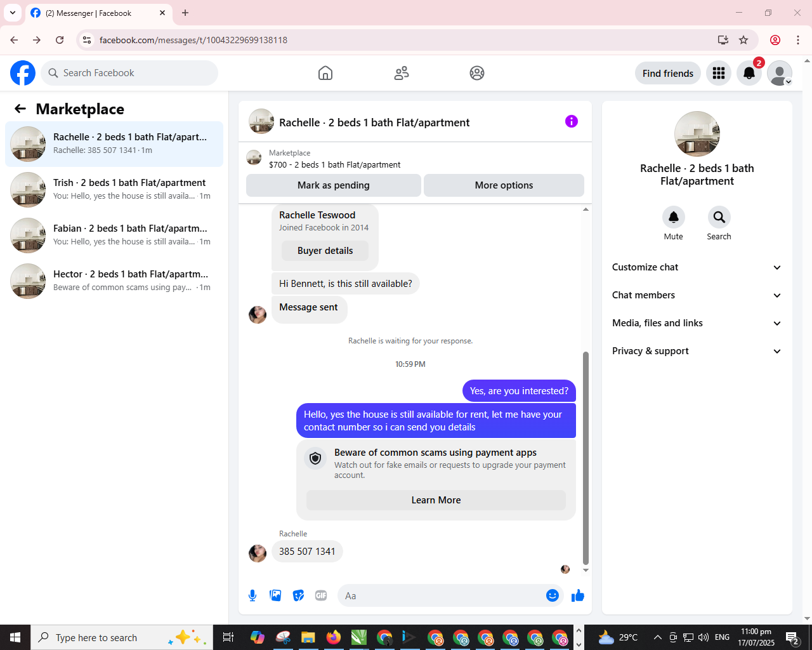Open Windows Start menu
The height and width of the screenshot is (650, 812).
click(15, 637)
